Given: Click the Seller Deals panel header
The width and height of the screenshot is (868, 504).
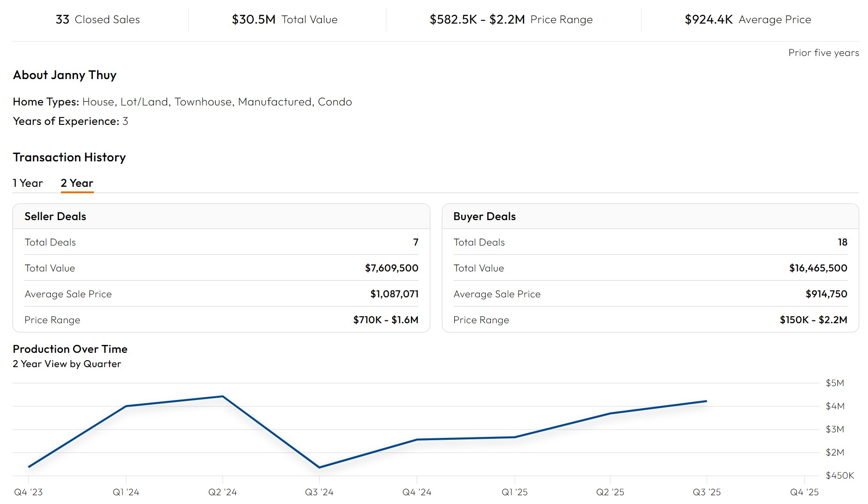Looking at the screenshot, I should 55,216.
